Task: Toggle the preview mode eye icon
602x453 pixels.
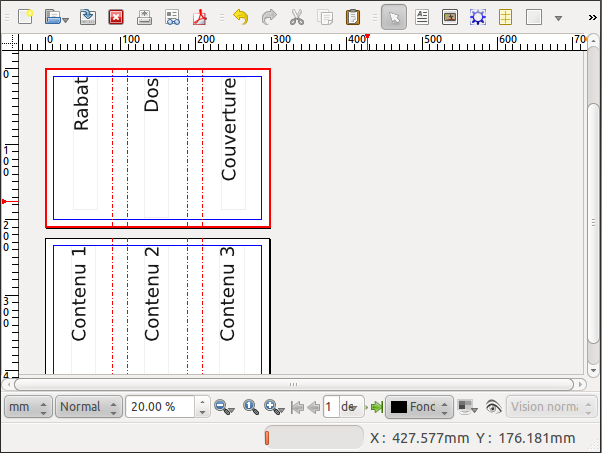Action: 493,407
